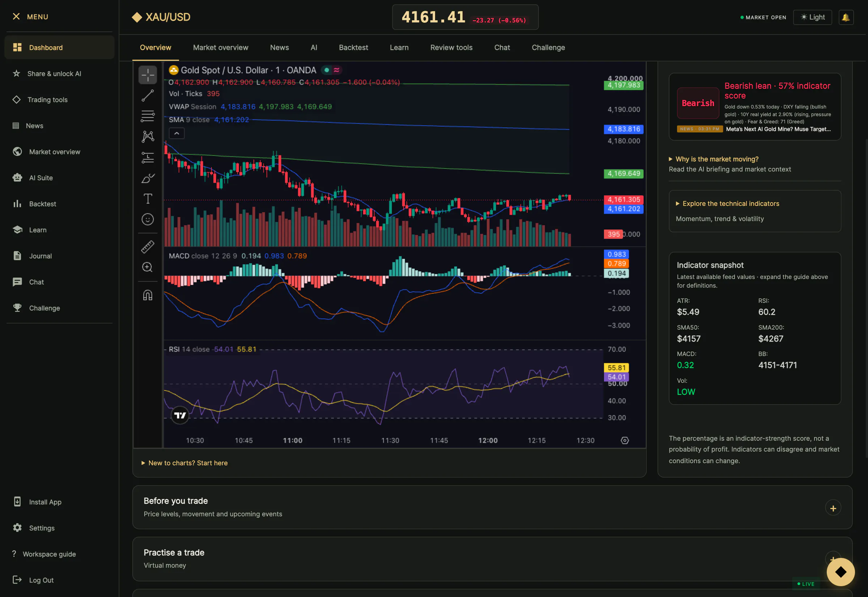Open chart time axis settings gear

tap(625, 440)
